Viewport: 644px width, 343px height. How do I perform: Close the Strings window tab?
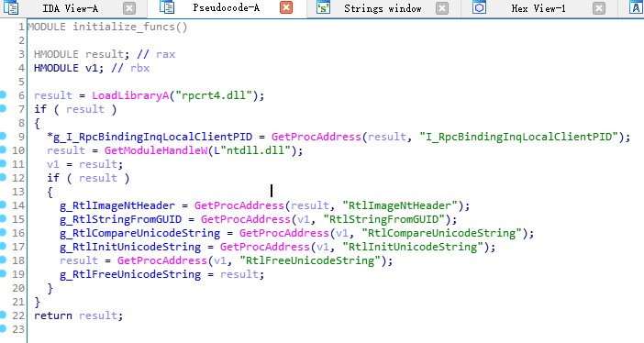coord(442,8)
